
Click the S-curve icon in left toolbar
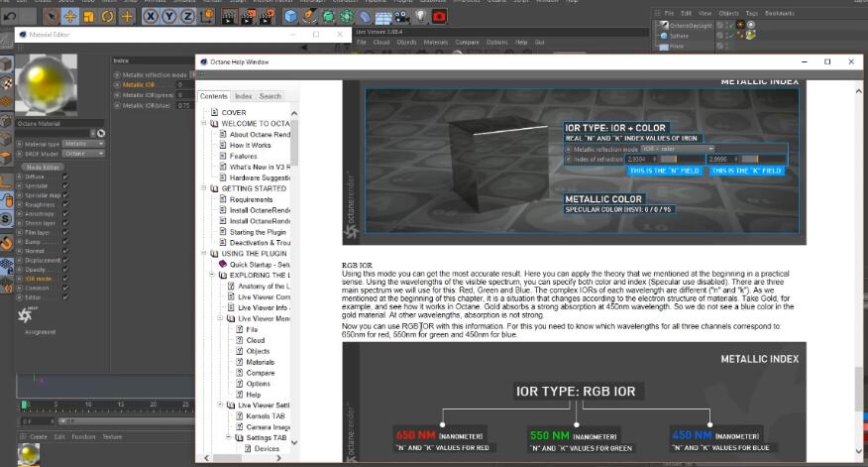pyautogui.click(x=6, y=219)
